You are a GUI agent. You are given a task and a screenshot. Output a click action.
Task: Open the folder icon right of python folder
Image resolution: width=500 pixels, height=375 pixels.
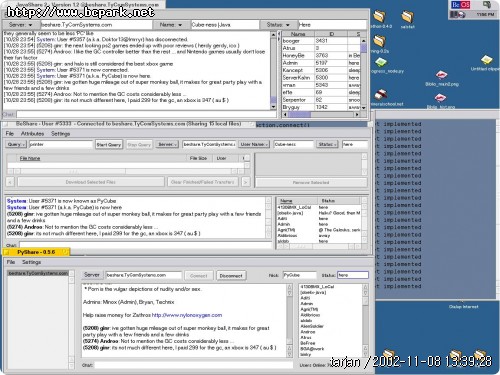[x=407, y=16]
